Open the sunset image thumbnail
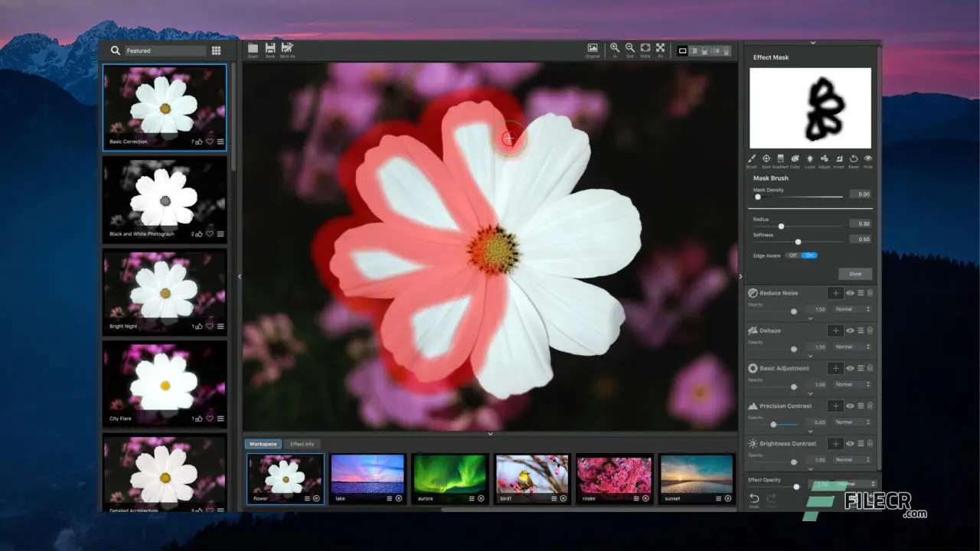The image size is (980, 551). coord(697,479)
